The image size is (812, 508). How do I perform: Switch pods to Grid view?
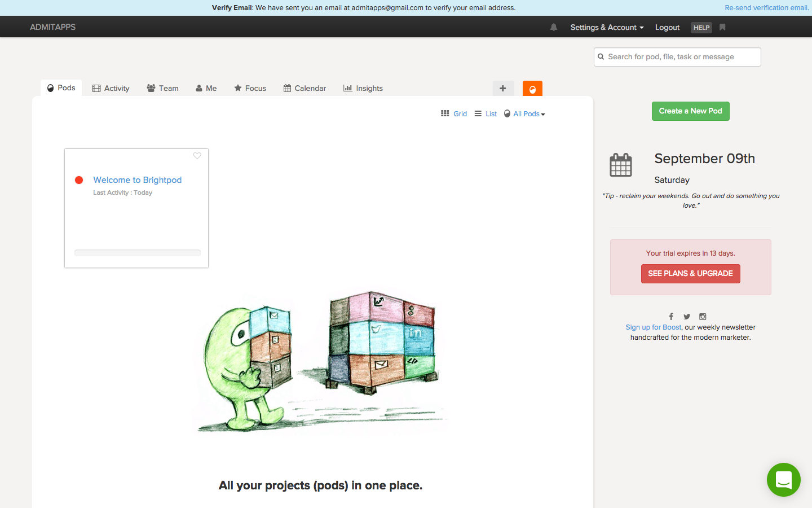tap(454, 113)
